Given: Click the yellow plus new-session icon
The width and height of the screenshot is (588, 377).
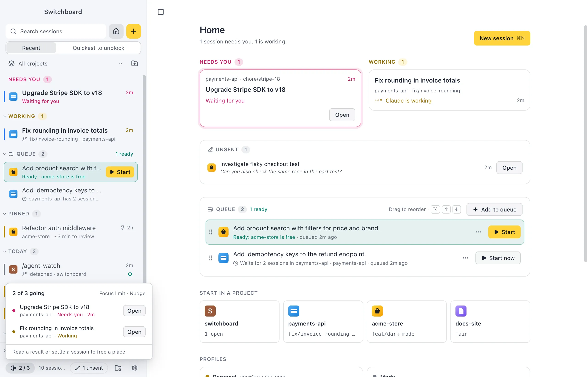Looking at the screenshot, I should pos(133,31).
